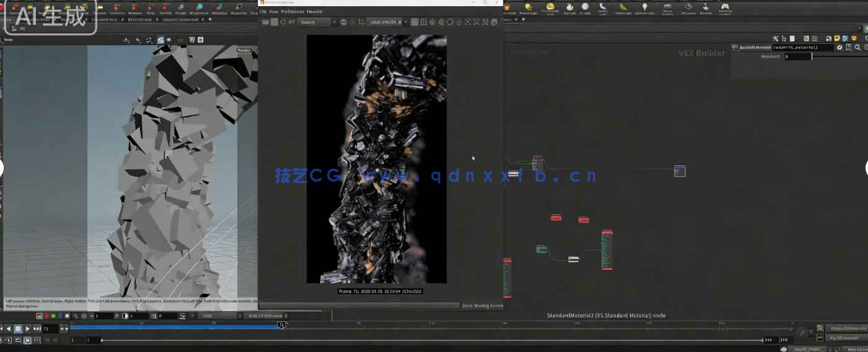Open the Preferences menu in Render View
Screen dimensions: 868x352
pyautogui.click(x=292, y=12)
